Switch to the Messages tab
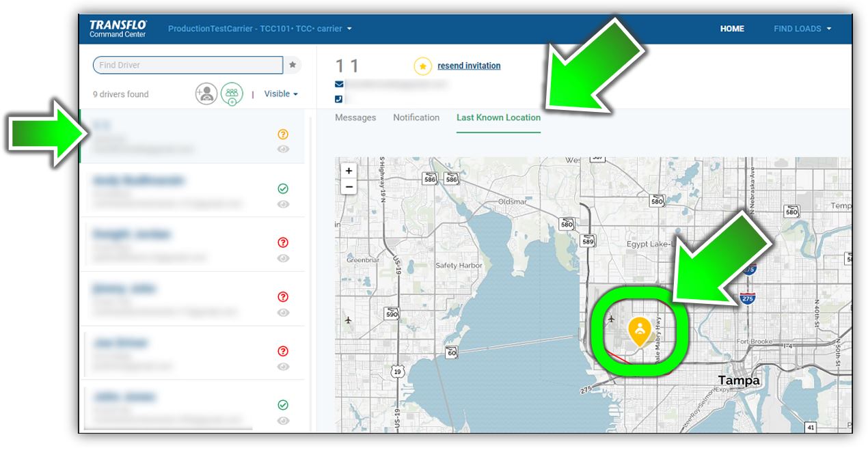Screen dimensions: 868x450 [355, 117]
